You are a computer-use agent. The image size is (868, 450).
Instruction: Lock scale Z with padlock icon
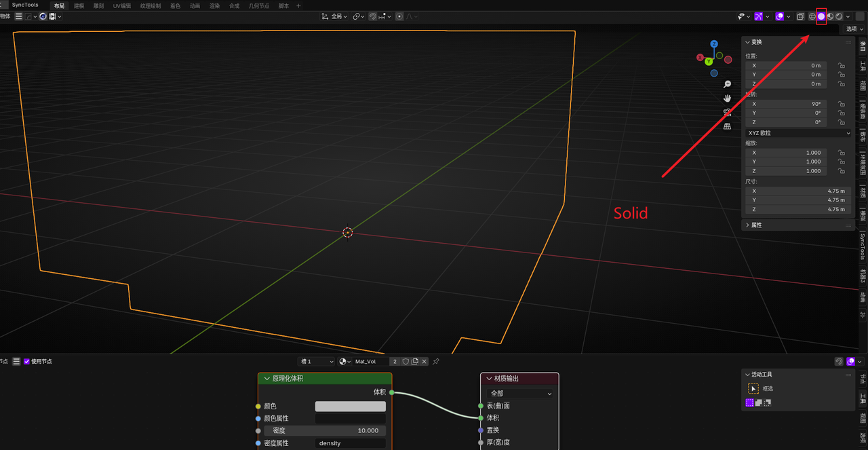(x=842, y=171)
